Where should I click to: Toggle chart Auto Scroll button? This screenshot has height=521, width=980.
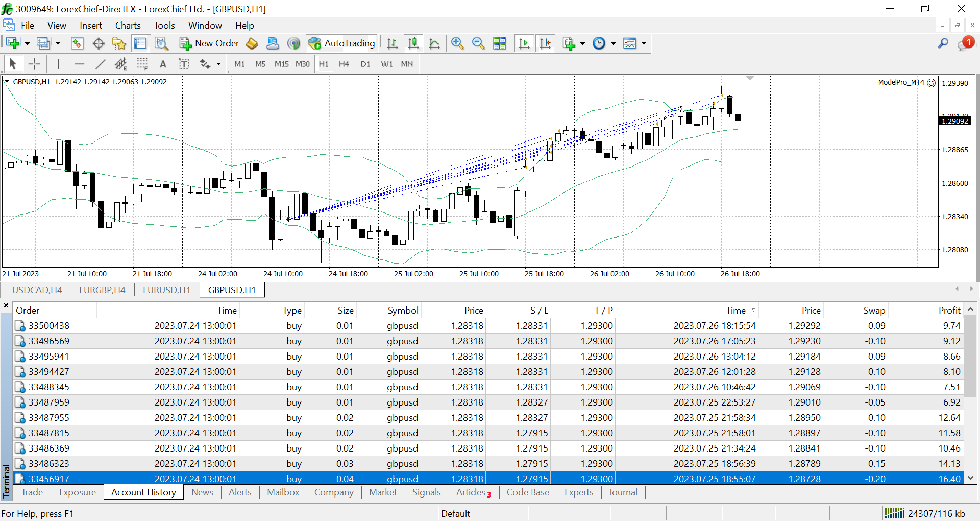(524, 43)
